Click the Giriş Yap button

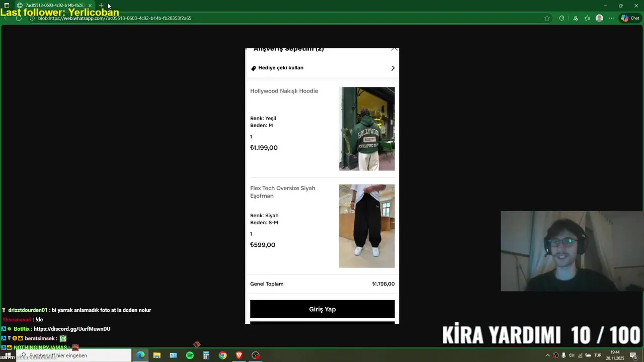pos(323,309)
